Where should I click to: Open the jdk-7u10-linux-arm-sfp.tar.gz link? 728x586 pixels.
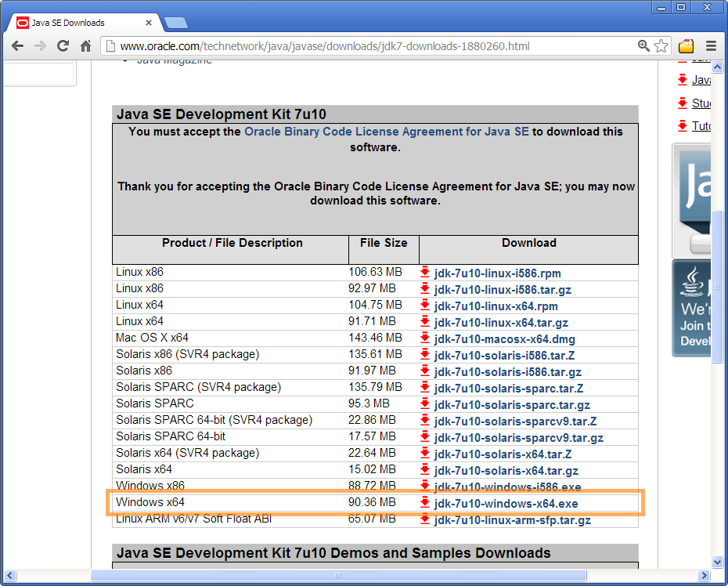tap(513, 520)
